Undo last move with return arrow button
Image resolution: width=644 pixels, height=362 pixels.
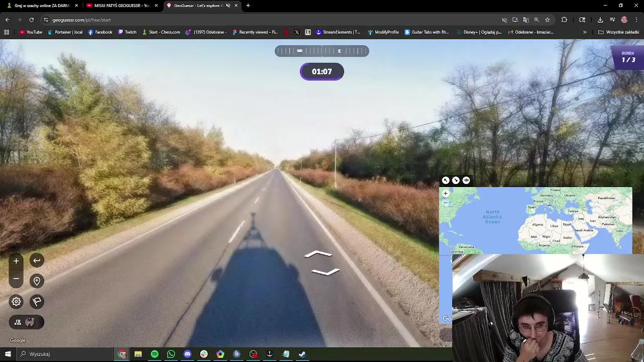click(37, 260)
